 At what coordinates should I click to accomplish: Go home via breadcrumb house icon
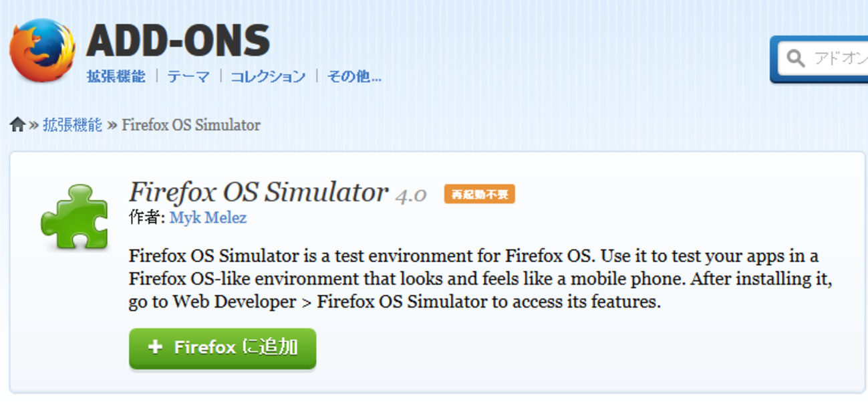pos(17,124)
